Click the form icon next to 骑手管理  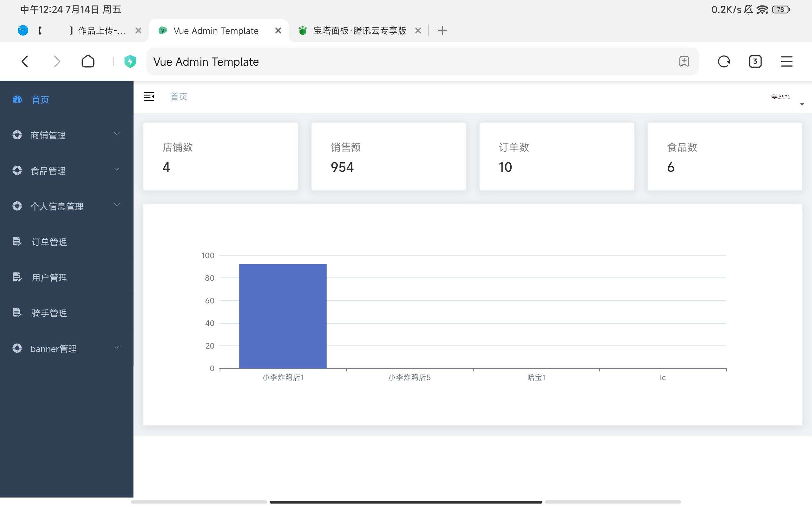[x=17, y=312]
